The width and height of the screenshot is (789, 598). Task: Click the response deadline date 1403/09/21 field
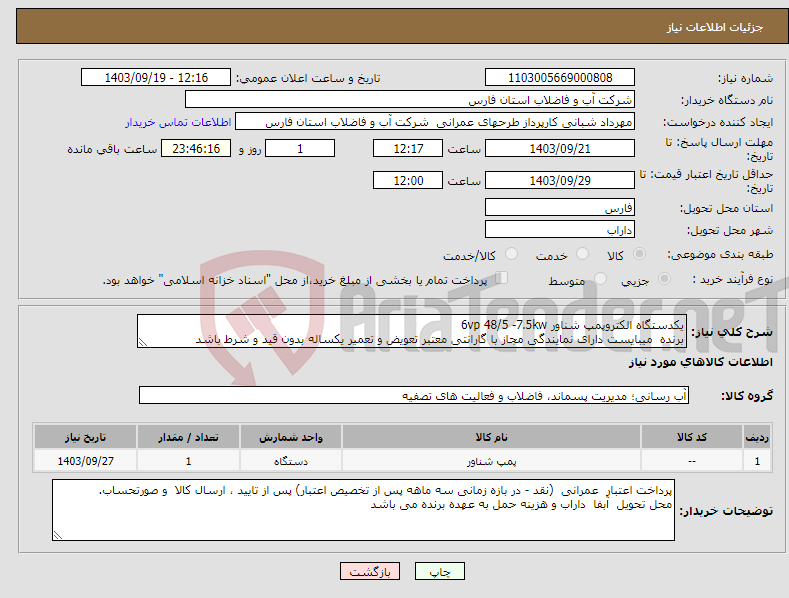(x=560, y=148)
